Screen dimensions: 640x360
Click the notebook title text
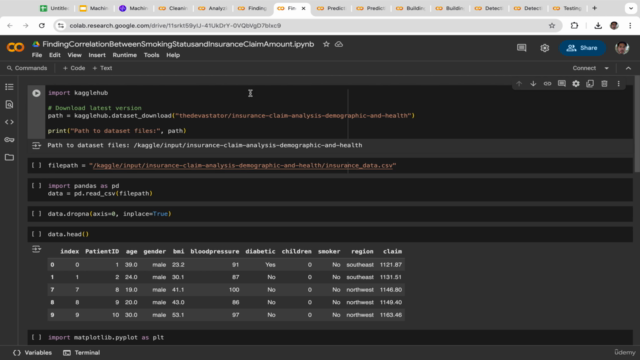(178, 44)
